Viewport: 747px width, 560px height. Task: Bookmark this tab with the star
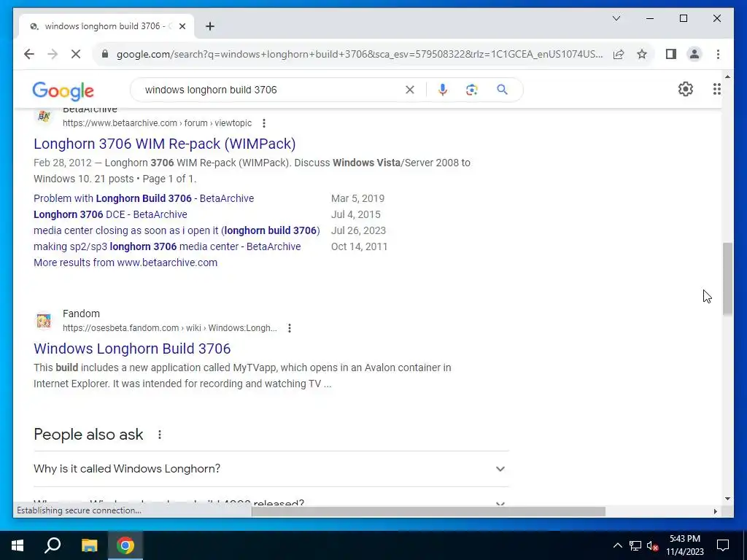[x=642, y=54]
